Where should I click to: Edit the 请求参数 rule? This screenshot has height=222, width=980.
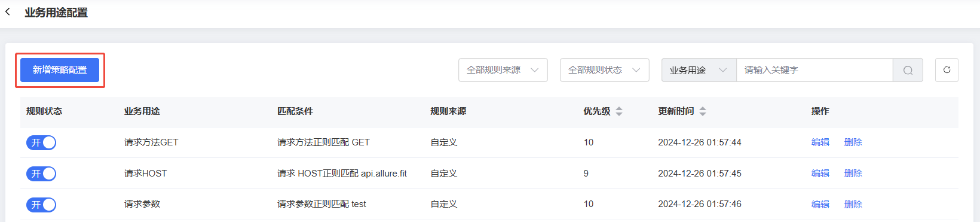pyautogui.click(x=820, y=205)
